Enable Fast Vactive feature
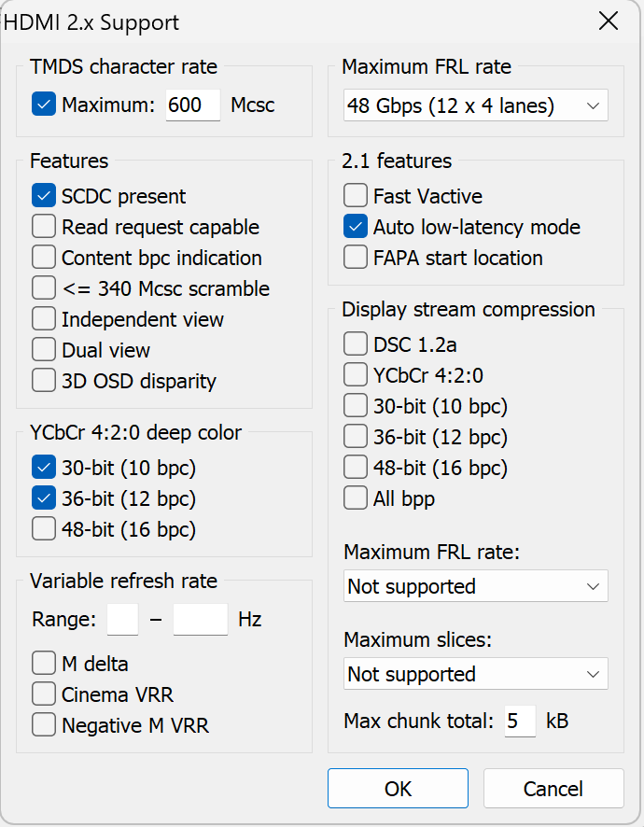The image size is (644, 827). [x=356, y=196]
